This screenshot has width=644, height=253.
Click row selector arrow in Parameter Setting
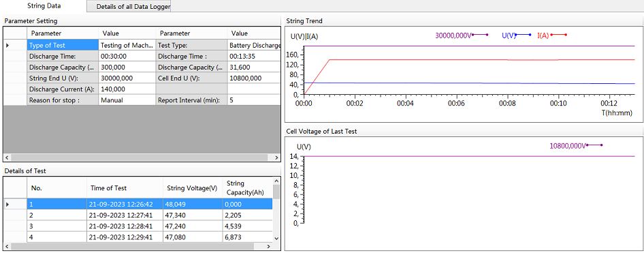tap(7, 45)
